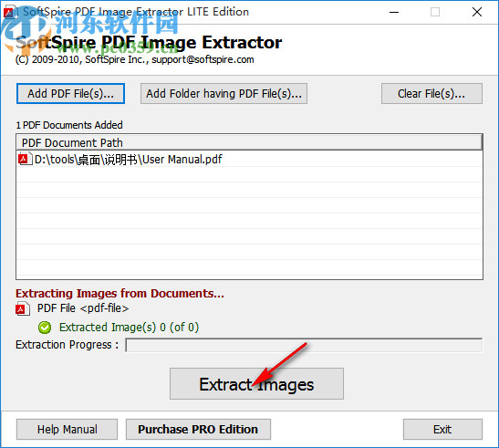Clear the list with Clear File(s)...
The image size is (499, 448).
(431, 94)
